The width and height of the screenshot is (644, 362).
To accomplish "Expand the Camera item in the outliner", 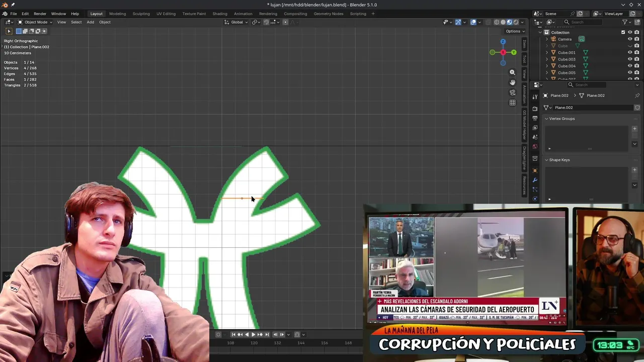I will point(547,39).
